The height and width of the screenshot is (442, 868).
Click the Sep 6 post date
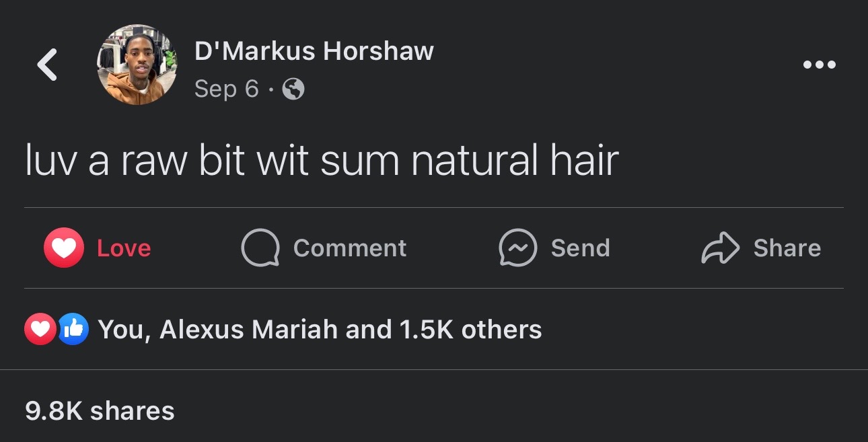tap(227, 89)
